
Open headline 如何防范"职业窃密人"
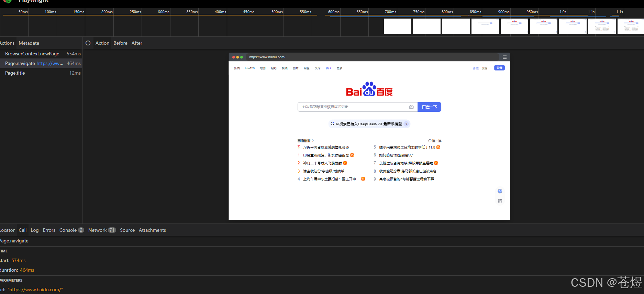pos(396,155)
